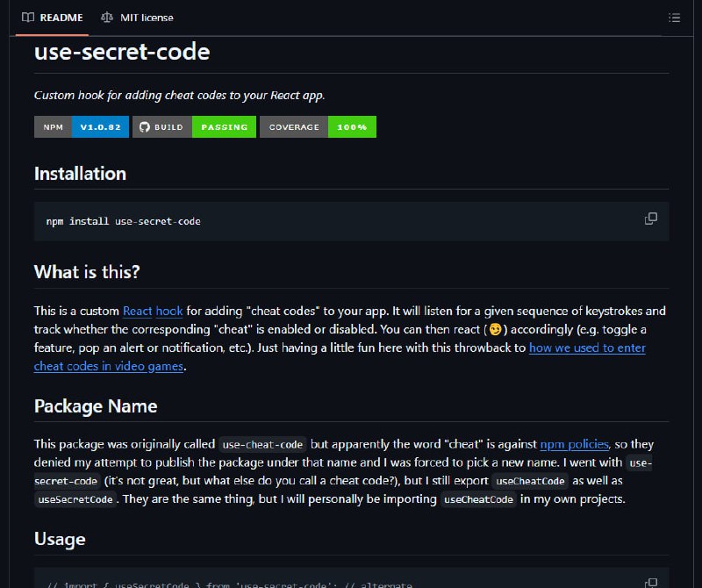Screen dimensions: 702x588
Task: Follow the hook link
Action: click(169, 311)
